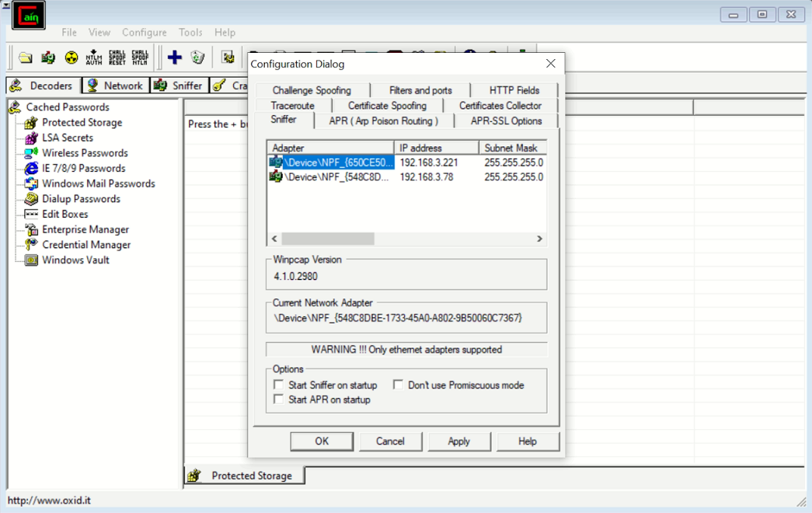Viewport: 812px width, 513px height.
Task: Click the adapter list right scroll arrow
Action: tap(539, 239)
